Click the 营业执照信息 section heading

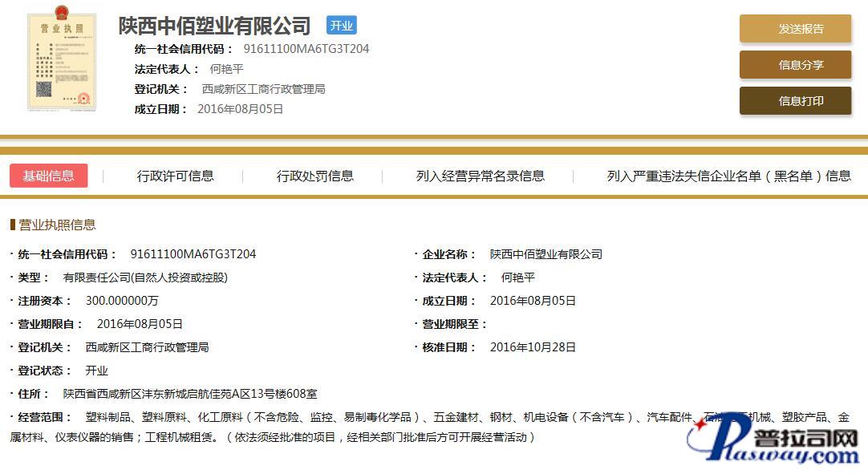pyautogui.click(x=57, y=225)
